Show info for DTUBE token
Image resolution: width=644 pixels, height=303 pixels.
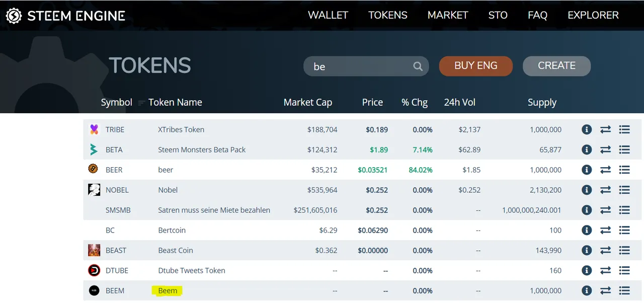[586, 270]
